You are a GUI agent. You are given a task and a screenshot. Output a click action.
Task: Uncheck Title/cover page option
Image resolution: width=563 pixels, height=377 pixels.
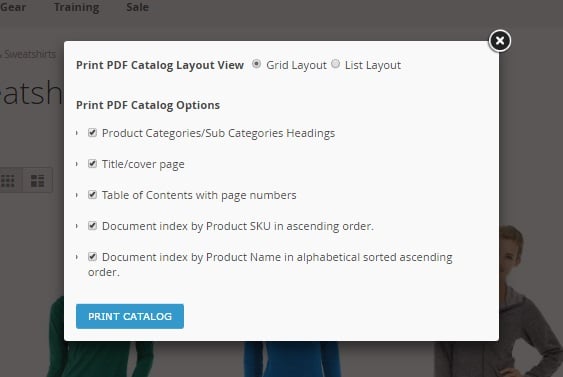[x=92, y=164]
